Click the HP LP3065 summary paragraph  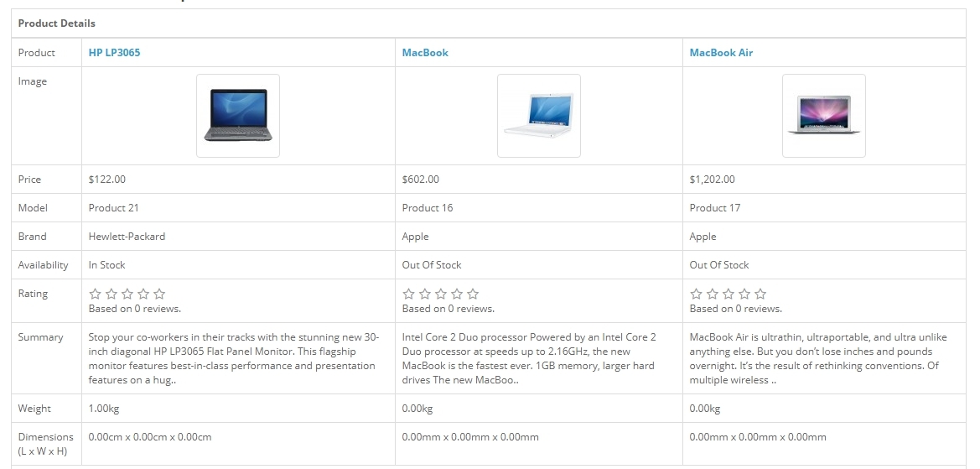[x=234, y=358]
